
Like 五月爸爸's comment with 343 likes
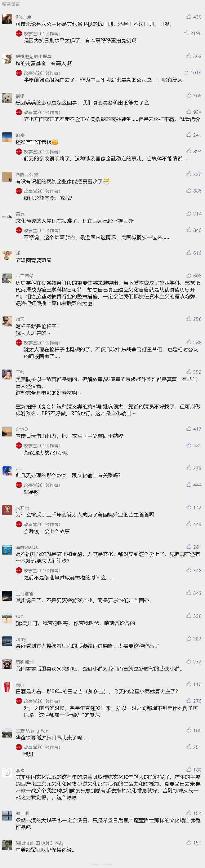(x=194, y=593)
